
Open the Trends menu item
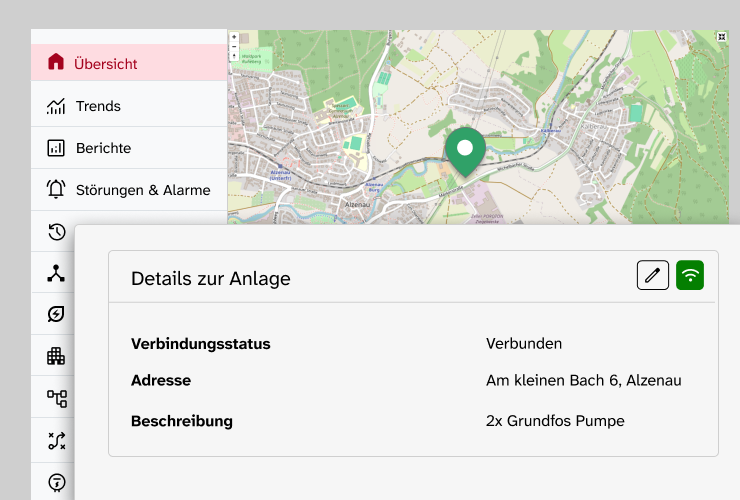(129, 106)
